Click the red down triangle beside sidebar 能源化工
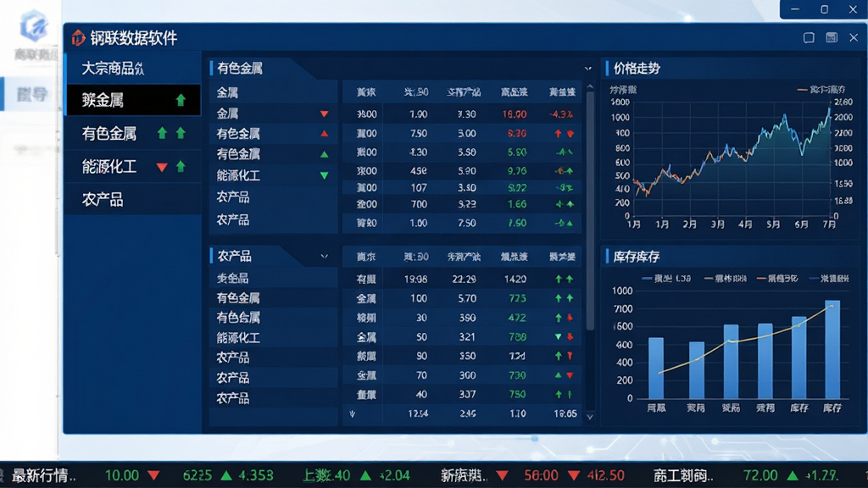Viewport: 868px width, 488px height. coord(162,167)
